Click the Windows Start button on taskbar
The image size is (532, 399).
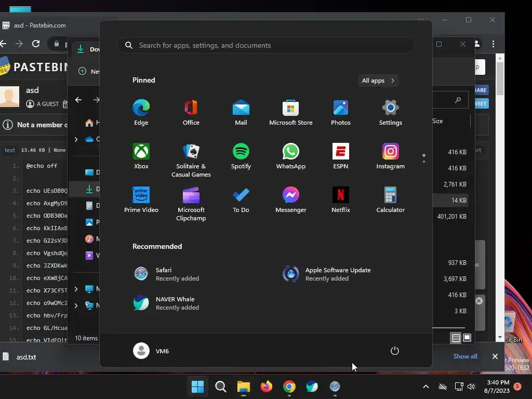tap(197, 387)
